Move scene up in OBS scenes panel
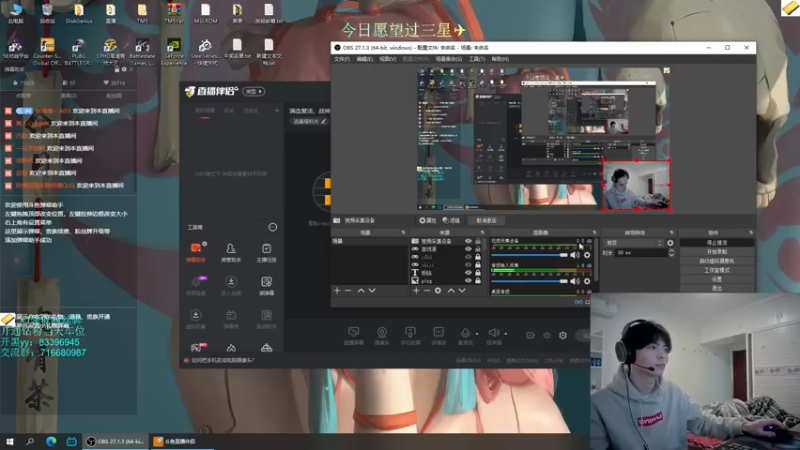Viewport: 800px width, 450px height. (x=361, y=290)
